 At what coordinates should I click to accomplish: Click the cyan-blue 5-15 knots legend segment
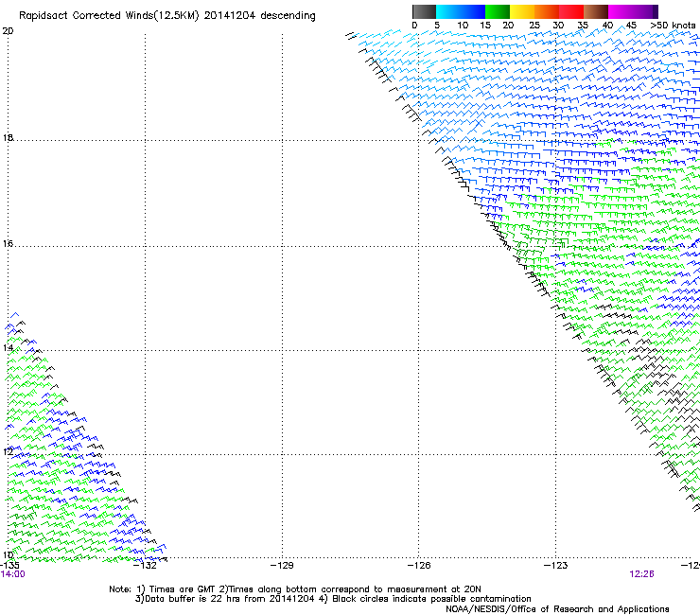point(461,11)
